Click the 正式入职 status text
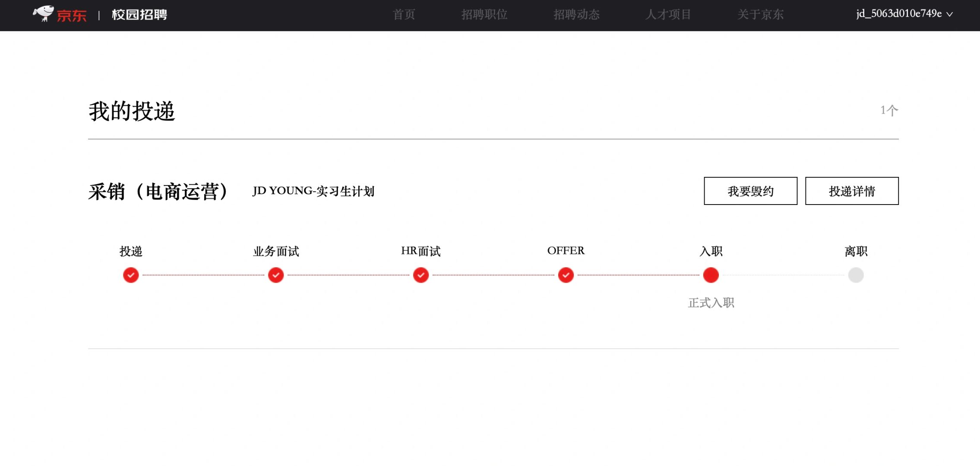The image size is (980, 466). click(711, 303)
